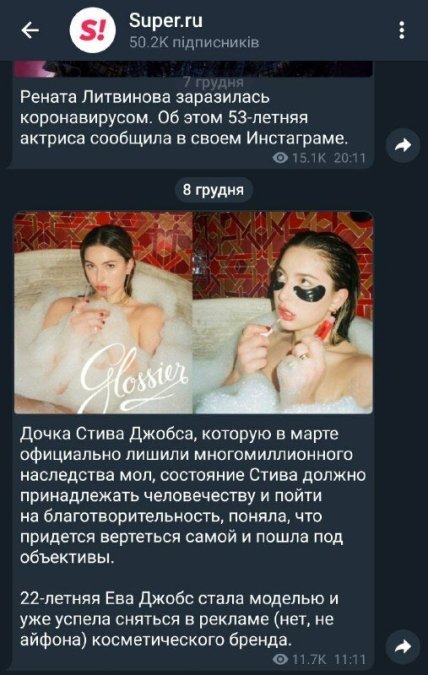428x675 pixels.
Task: Open the cropped image above Литвинова post
Action: click(x=193, y=69)
